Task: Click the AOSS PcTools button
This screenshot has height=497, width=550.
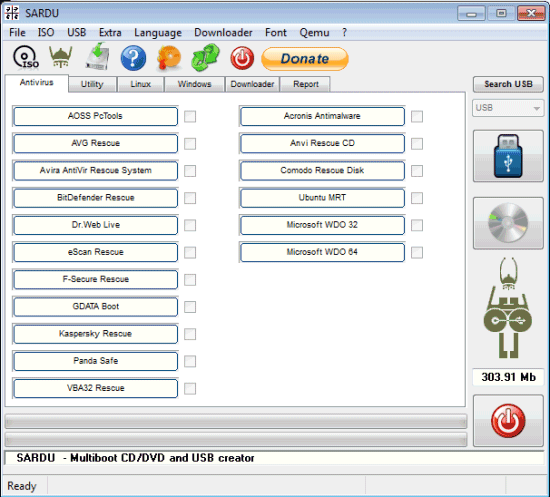Action: pos(95,116)
